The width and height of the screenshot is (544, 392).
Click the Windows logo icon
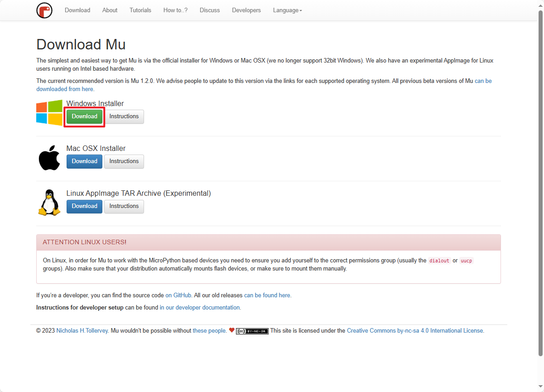coord(49,112)
